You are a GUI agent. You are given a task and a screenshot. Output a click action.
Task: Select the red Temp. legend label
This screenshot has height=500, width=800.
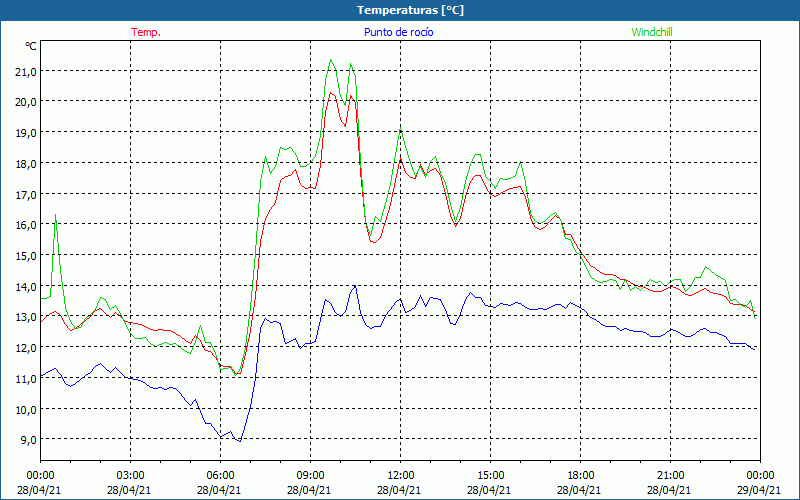point(146,32)
